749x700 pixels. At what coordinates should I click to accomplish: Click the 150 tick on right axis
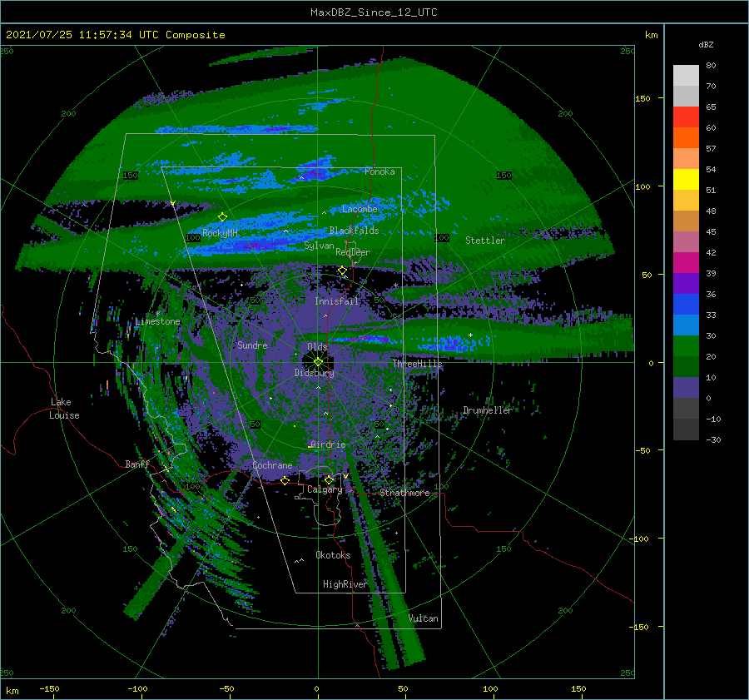[x=642, y=98]
